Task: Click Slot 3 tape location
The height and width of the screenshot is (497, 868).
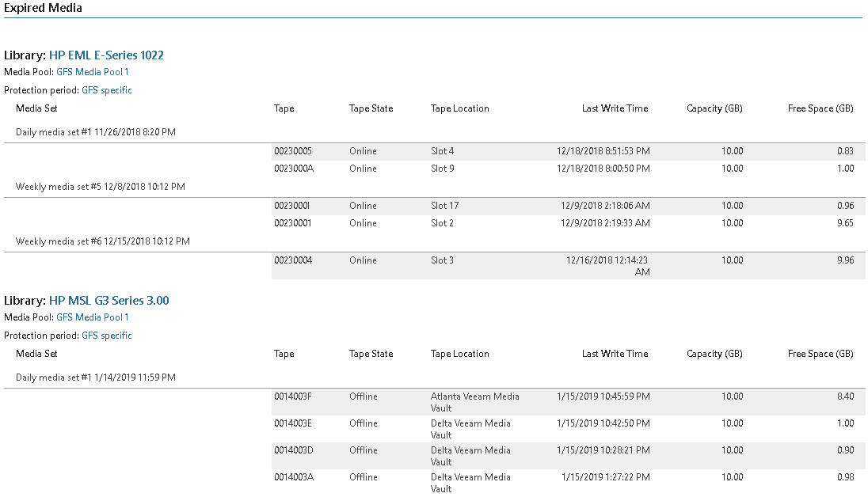Action: tap(442, 260)
